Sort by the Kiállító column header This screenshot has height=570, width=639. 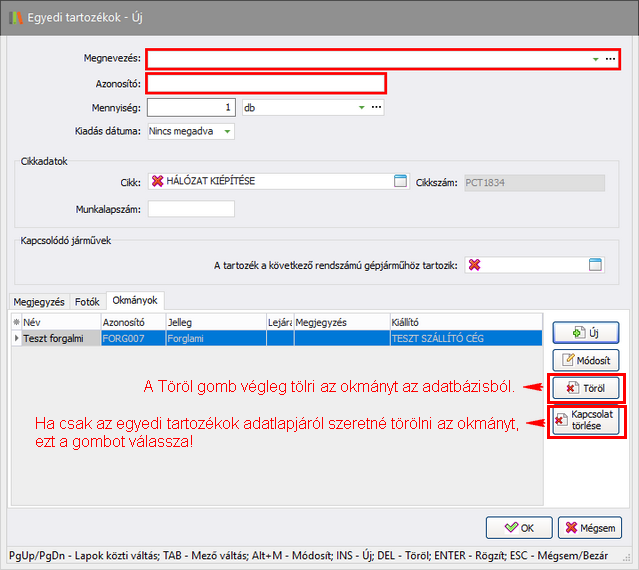[x=465, y=323]
